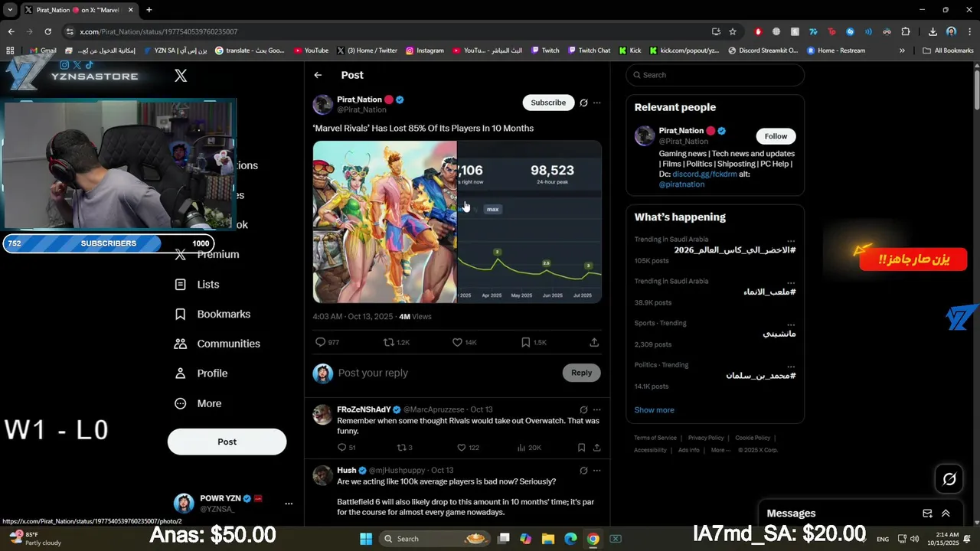
Task: Repost the FRoZeNShAdY comment
Action: pos(400,448)
